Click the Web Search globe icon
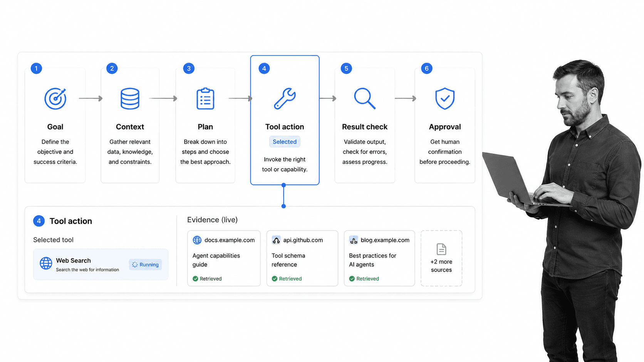The height and width of the screenshot is (362, 644). [x=46, y=264]
